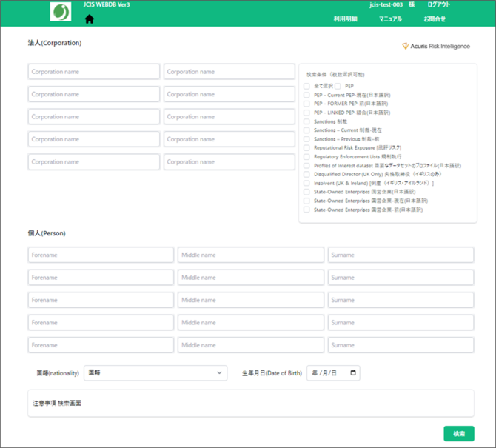Focus the first Forename input field

[101, 255]
